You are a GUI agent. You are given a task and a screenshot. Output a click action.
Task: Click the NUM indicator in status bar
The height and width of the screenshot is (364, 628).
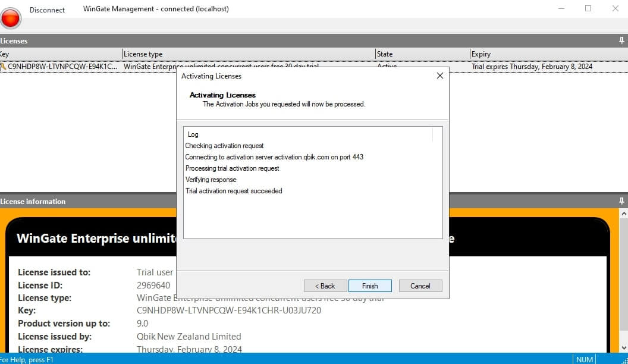tap(585, 359)
